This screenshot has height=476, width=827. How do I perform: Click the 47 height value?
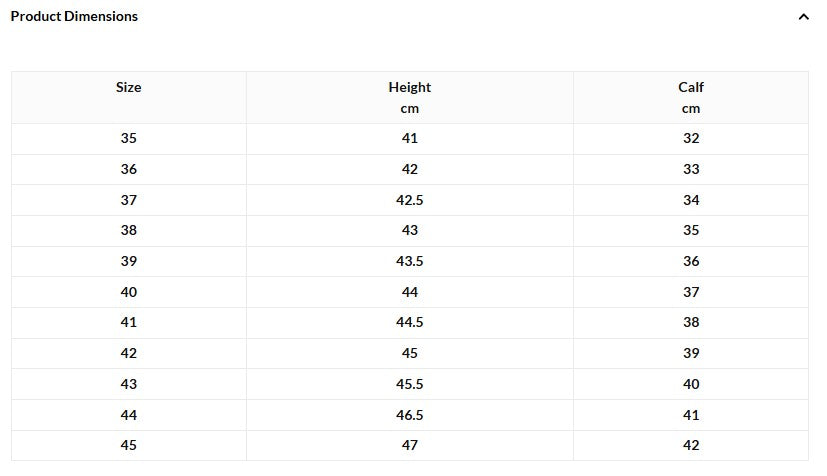pos(410,446)
